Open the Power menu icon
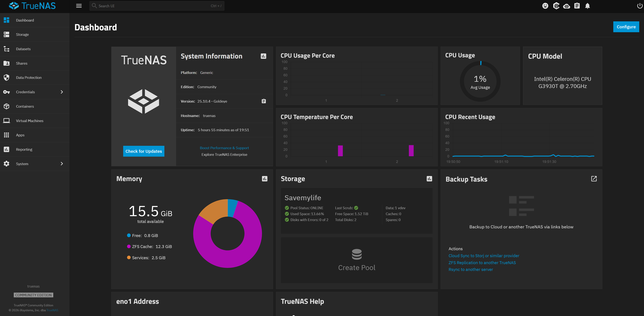Image resolution: width=644 pixels, height=316 pixels. point(639,6)
